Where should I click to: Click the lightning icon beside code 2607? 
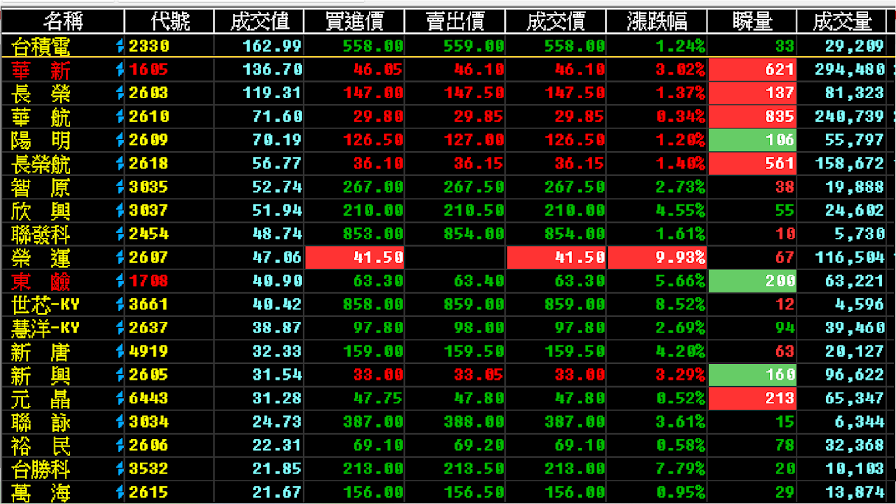(x=120, y=257)
